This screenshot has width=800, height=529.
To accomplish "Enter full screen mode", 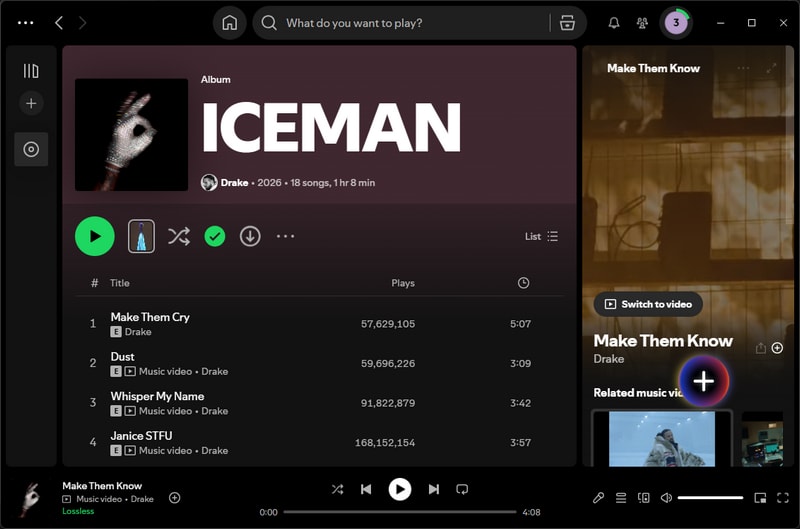I will point(783,498).
